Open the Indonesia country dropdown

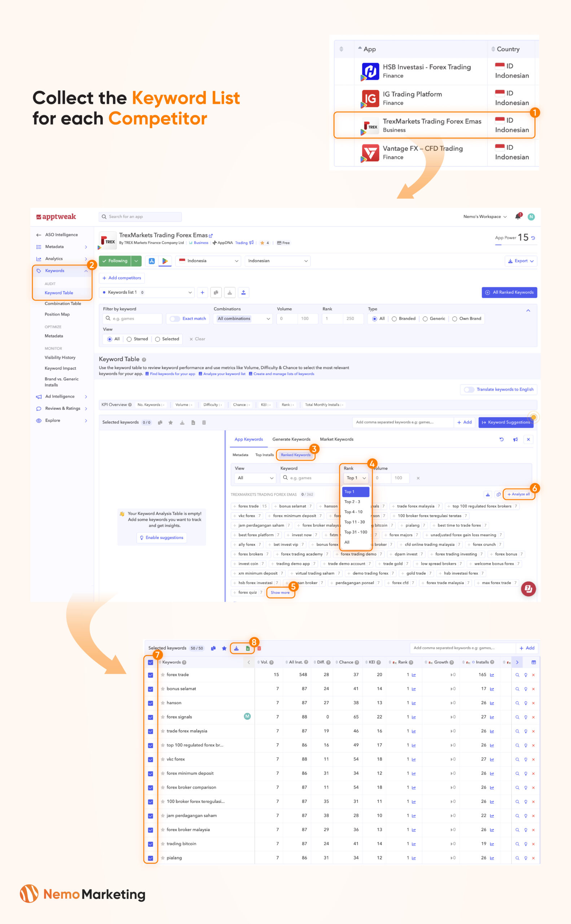coord(208,261)
